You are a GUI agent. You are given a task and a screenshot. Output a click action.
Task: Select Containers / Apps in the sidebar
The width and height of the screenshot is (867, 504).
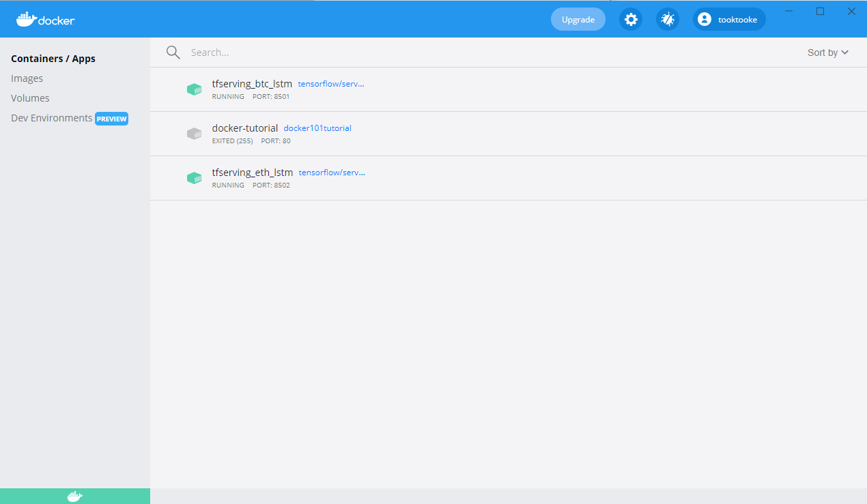53,59
